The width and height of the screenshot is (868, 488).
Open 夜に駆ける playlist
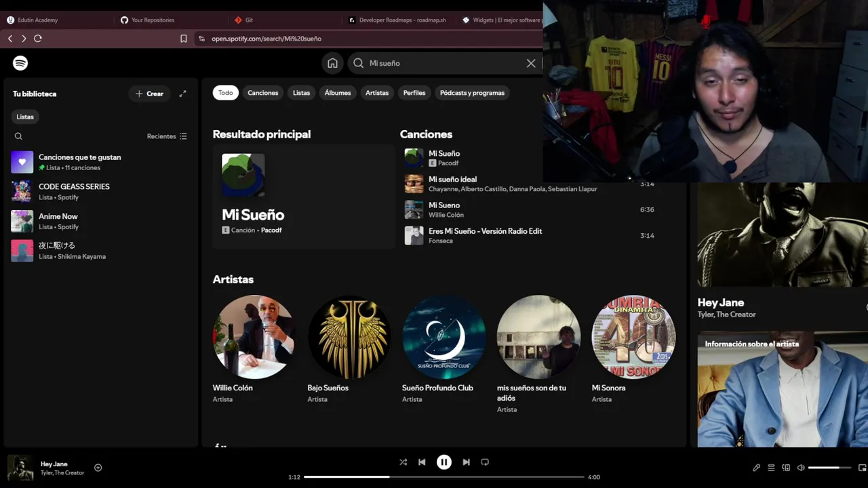[x=100, y=251]
